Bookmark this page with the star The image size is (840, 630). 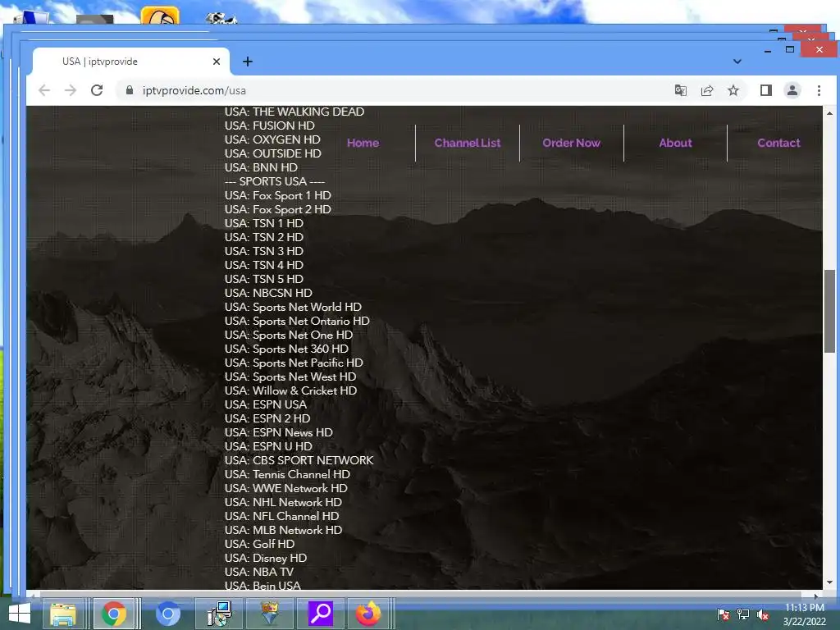point(733,90)
